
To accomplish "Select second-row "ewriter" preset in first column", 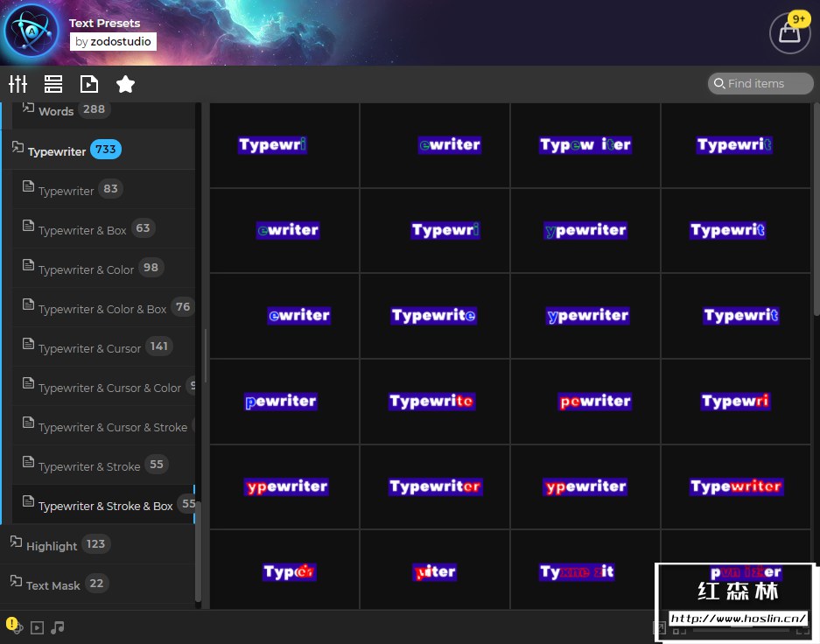I will pos(284,230).
